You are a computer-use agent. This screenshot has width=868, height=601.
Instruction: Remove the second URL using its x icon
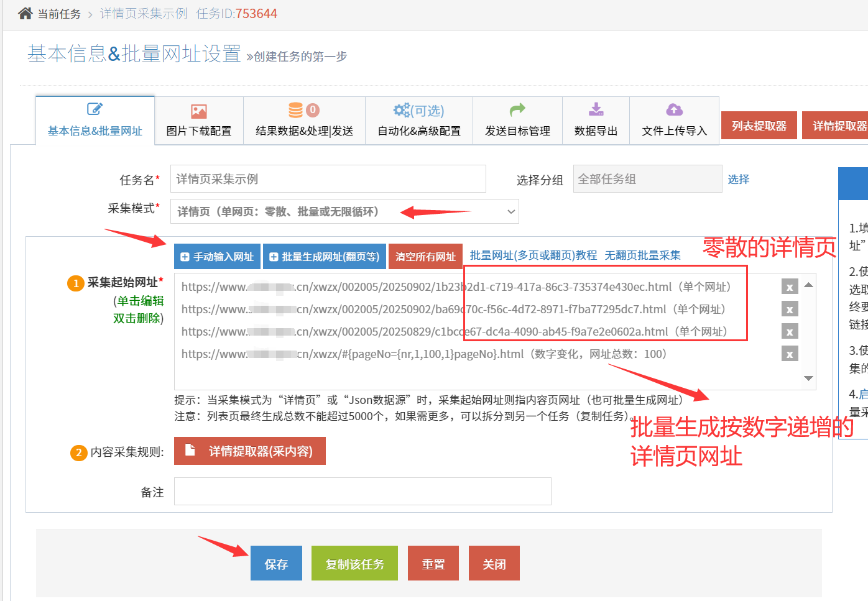coord(789,310)
